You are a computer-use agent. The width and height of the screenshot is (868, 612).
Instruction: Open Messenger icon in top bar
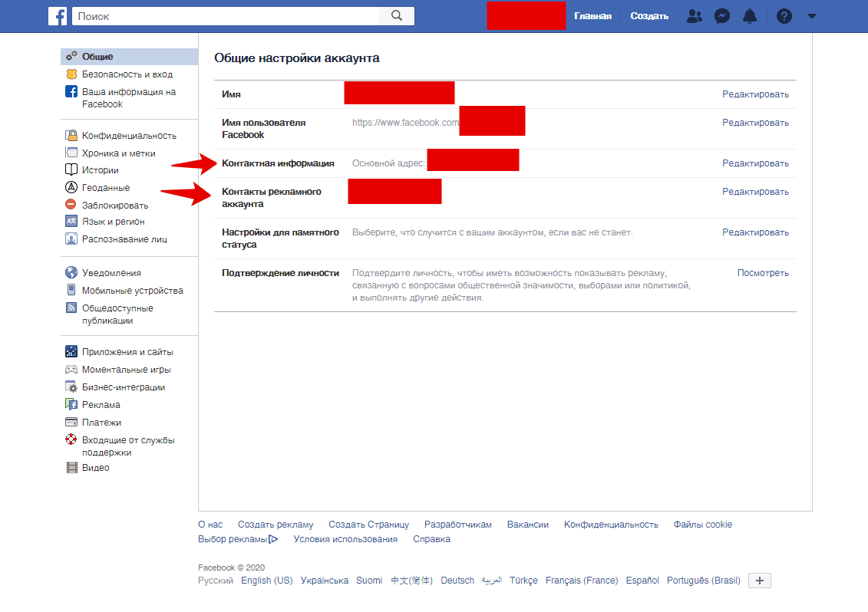point(722,16)
